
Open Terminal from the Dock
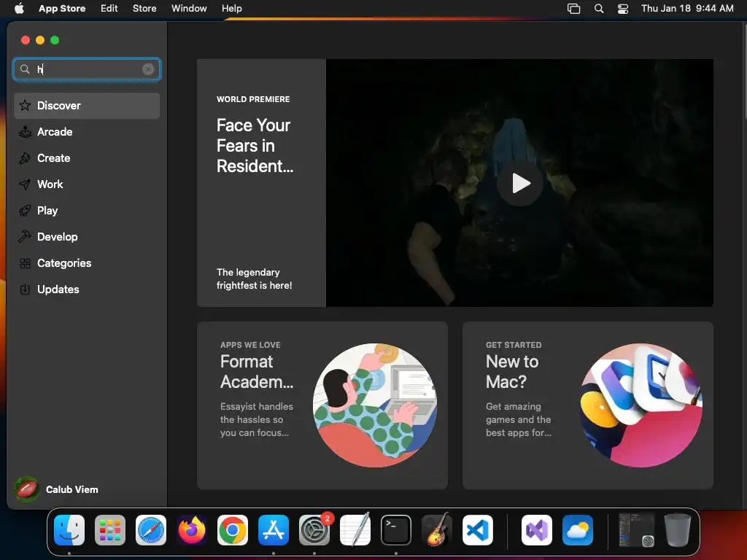pyautogui.click(x=396, y=530)
